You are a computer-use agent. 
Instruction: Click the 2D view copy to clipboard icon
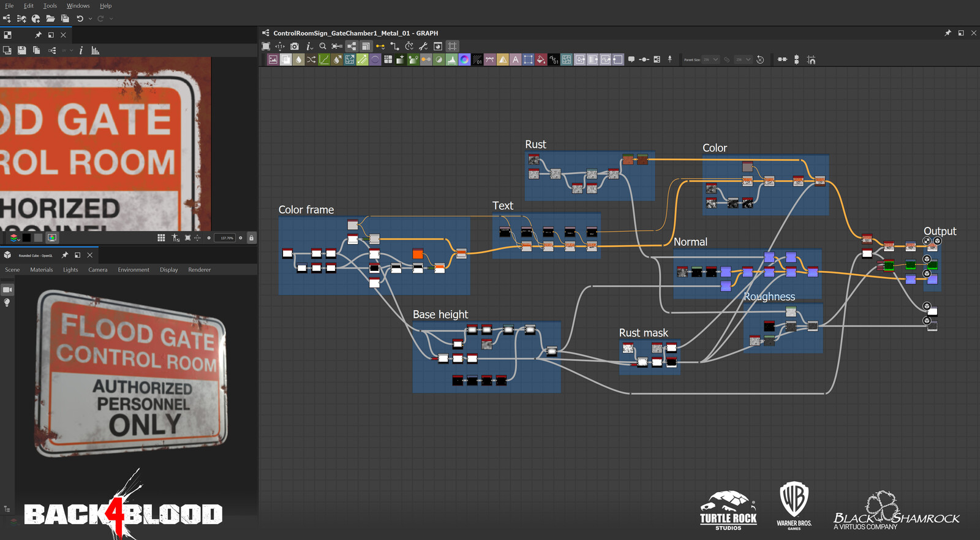[36, 50]
